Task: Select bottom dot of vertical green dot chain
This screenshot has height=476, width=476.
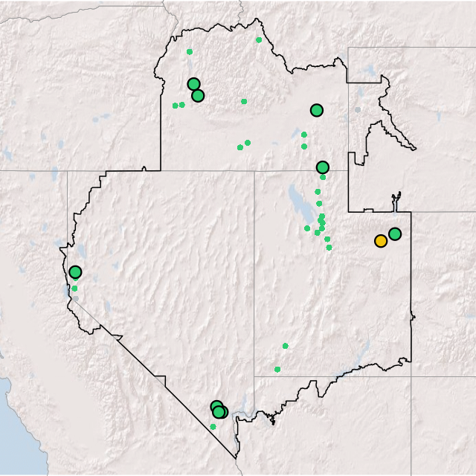Action: click(329, 248)
